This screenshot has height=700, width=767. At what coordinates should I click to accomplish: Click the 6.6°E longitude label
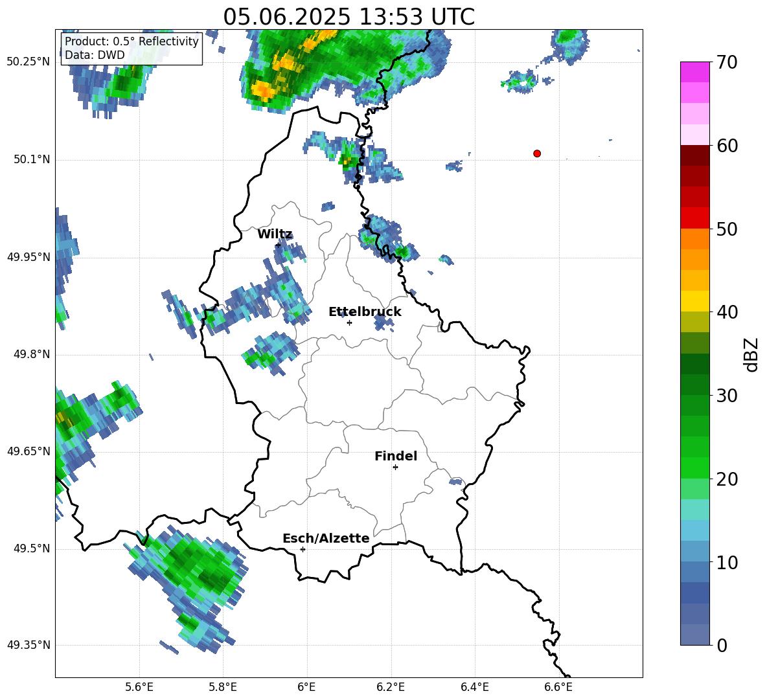(x=558, y=687)
